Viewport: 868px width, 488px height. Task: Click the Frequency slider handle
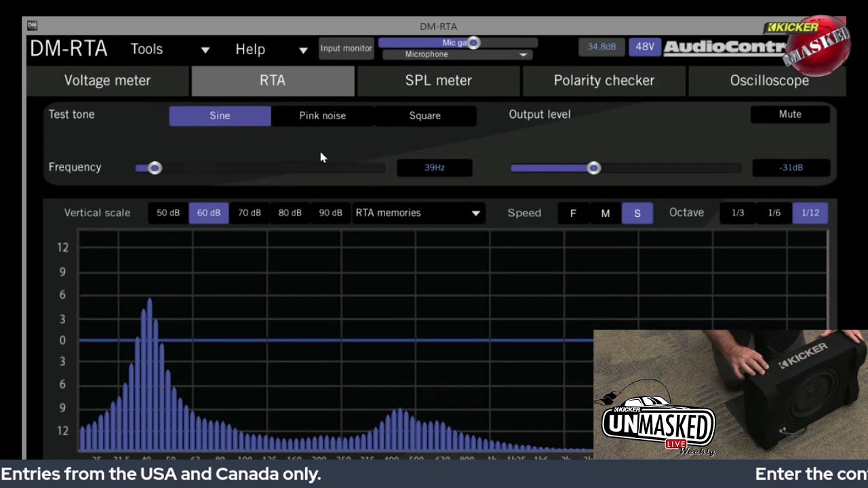point(155,167)
